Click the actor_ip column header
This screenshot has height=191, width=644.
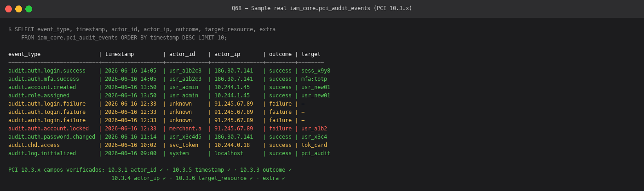pos(227,54)
